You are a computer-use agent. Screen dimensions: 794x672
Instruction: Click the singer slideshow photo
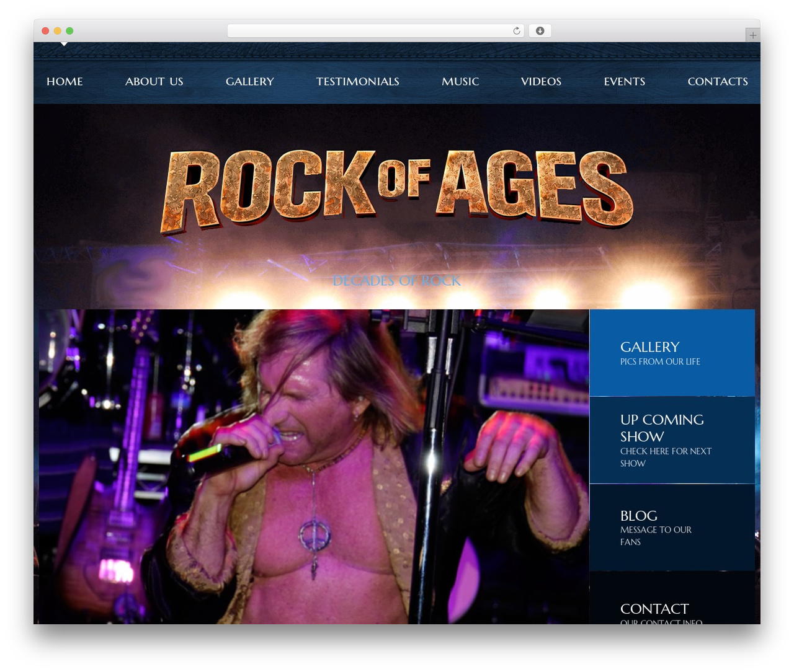click(314, 467)
